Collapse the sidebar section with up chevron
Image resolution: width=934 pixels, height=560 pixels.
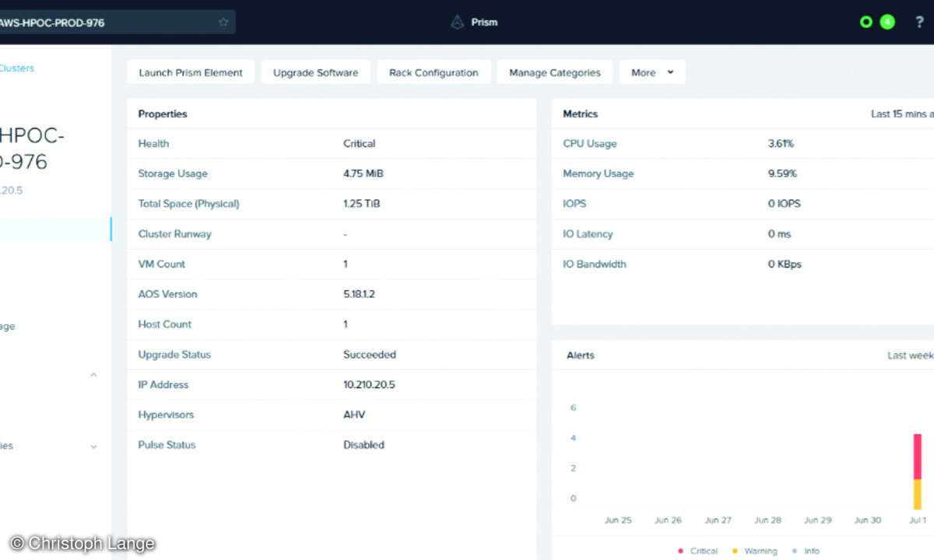click(93, 375)
